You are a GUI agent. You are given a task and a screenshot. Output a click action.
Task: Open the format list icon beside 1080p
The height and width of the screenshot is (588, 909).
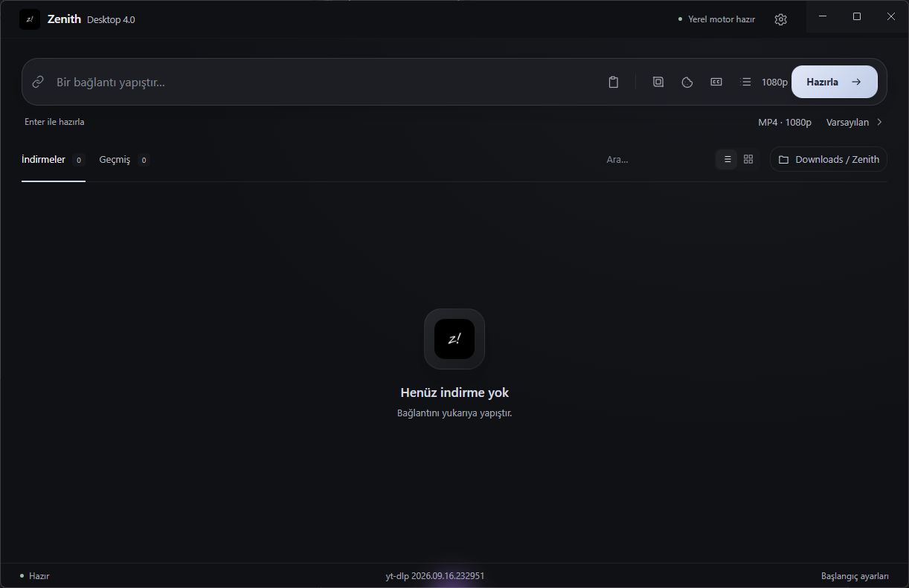746,82
